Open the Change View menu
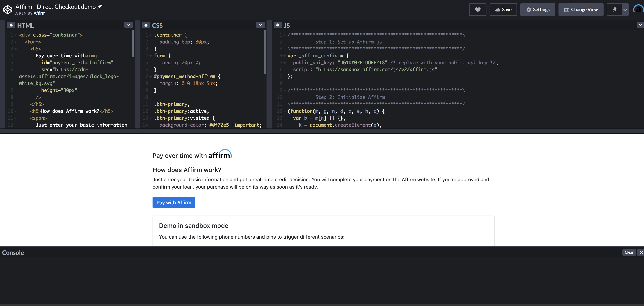This screenshot has height=306, width=644. coord(581,9)
